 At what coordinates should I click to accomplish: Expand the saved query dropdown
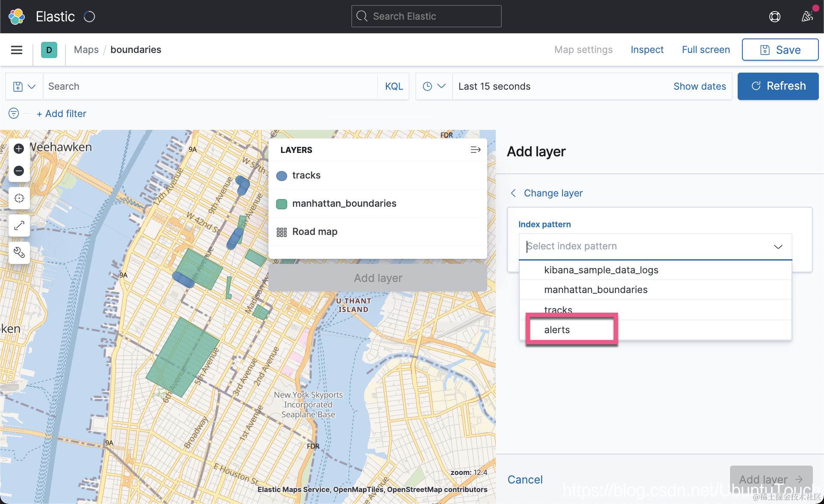[x=24, y=87]
